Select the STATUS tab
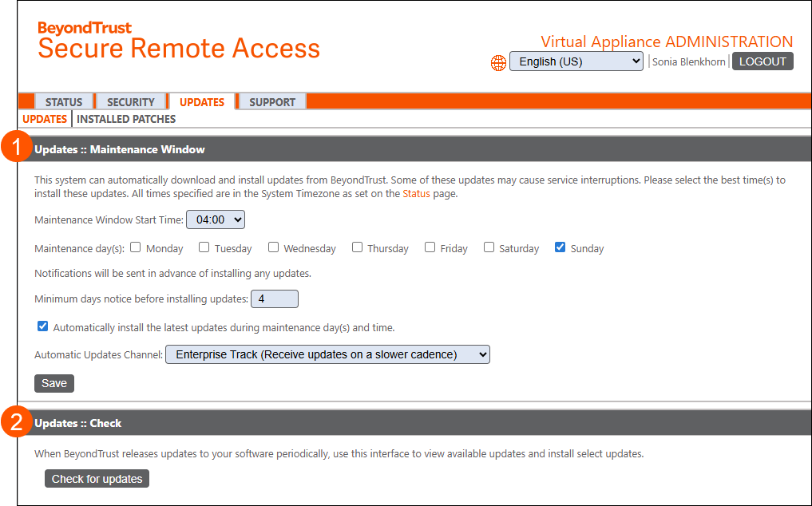This screenshot has width=812, height=506. tap(64, 101)
